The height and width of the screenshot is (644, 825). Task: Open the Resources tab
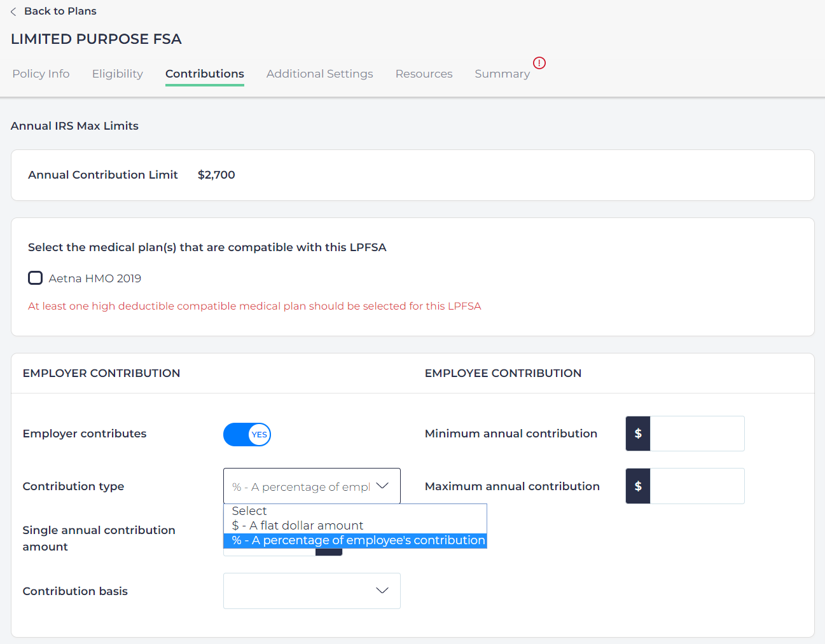424,74
